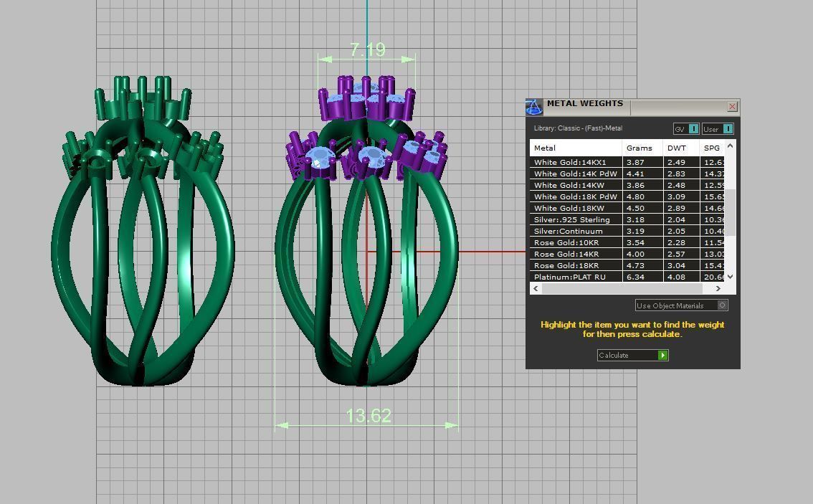
Task: Enable Use Object Materials option
Action: pos(681,305)
